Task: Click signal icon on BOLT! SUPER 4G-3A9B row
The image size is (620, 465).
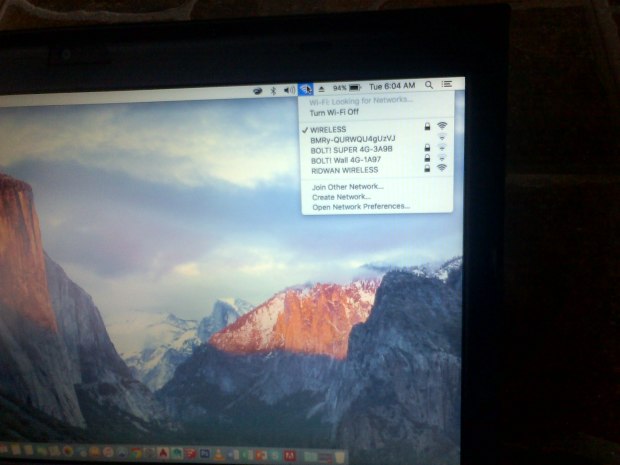Action: tap(442, 147)
